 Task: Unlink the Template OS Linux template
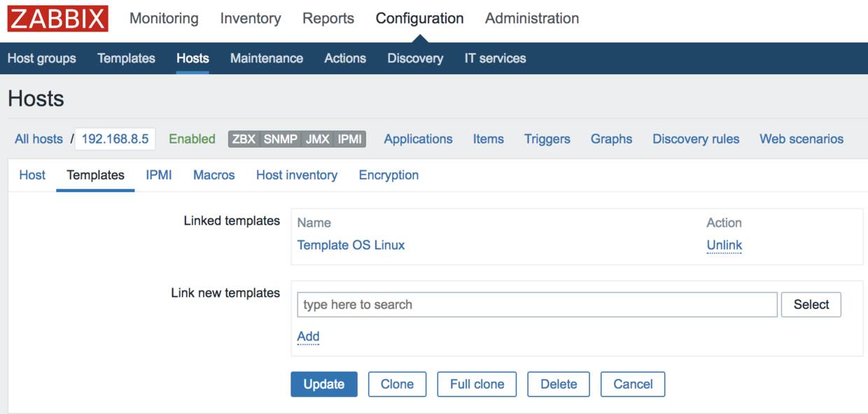724,245
